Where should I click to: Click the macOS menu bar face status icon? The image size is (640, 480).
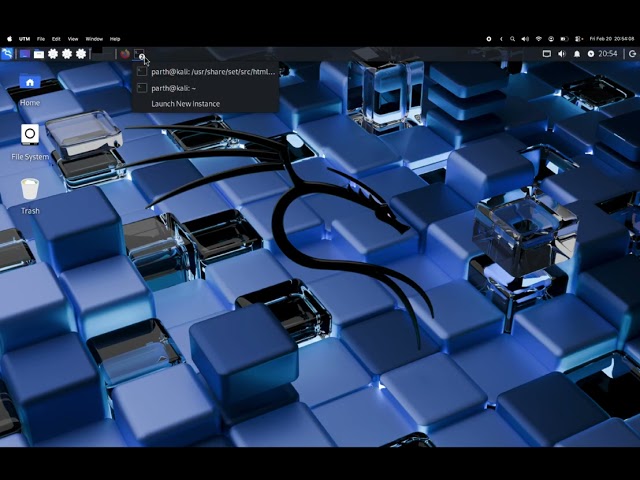pos(551,39)
